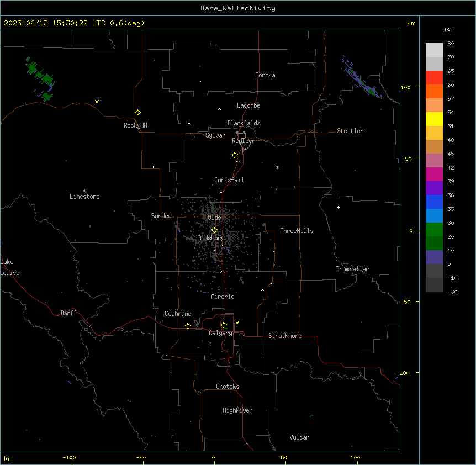Click the Didsbury label
This screenshot has width=476, height=465.
211,238
